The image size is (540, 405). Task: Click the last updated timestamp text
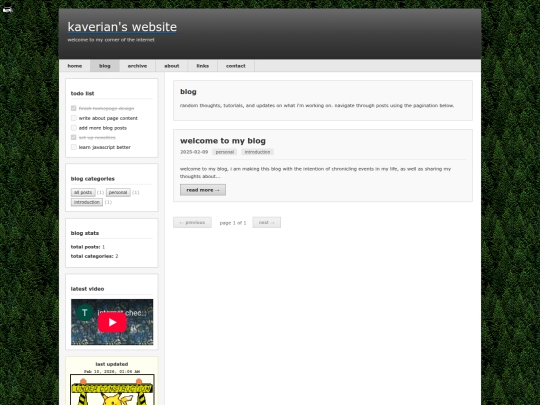[112, 372]
